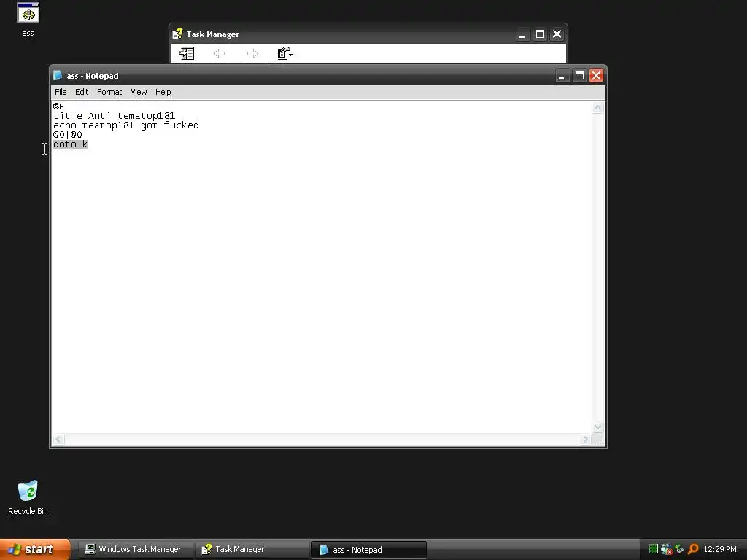
Task: Click the highlighted 'goto k' line
Action: tap(71, 144)
